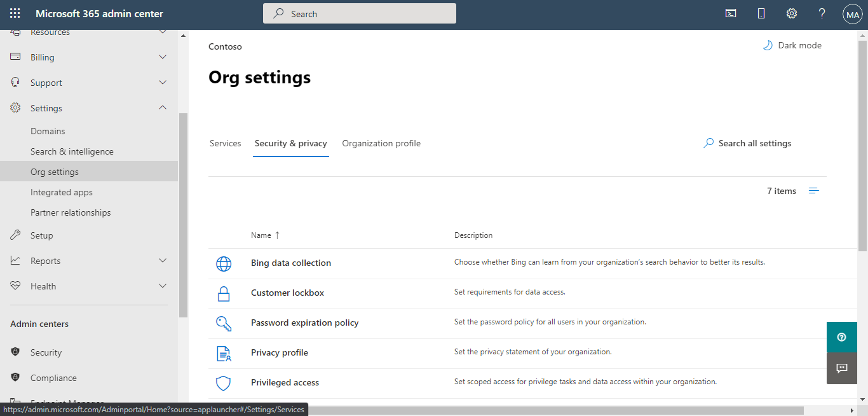Viewport: 868px width, 416px height.
Task: Open the Bing data collection globe icon
Action: pos(224,263)
